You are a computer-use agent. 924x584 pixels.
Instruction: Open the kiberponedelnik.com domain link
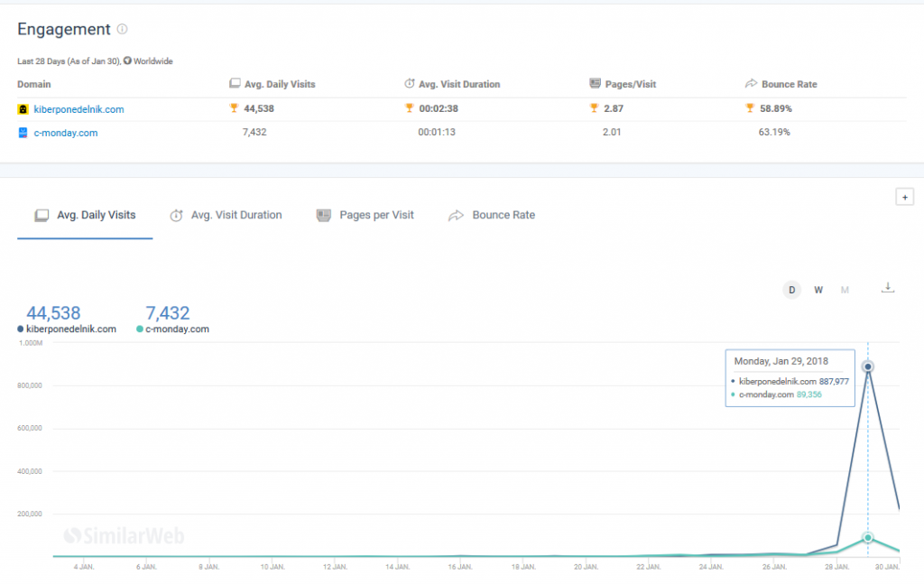click(x=85, y=109)
